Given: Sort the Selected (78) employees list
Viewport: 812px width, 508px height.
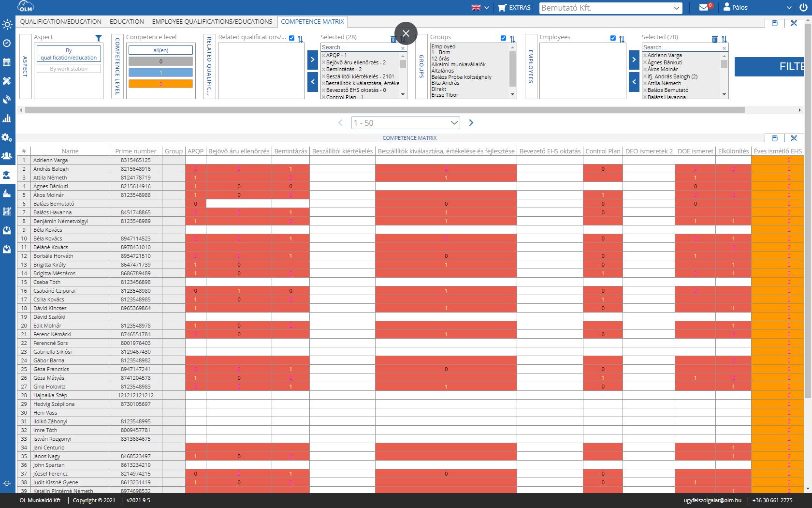Looking at the screenshot, I should 724,39.
